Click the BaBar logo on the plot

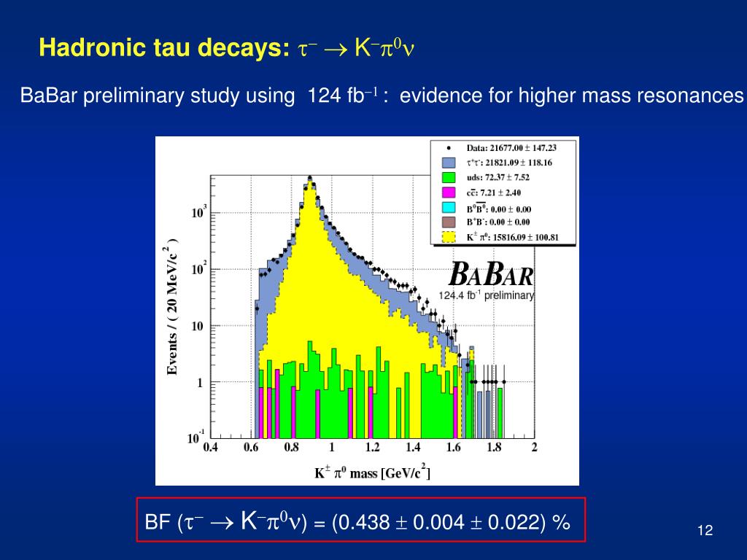492,274
